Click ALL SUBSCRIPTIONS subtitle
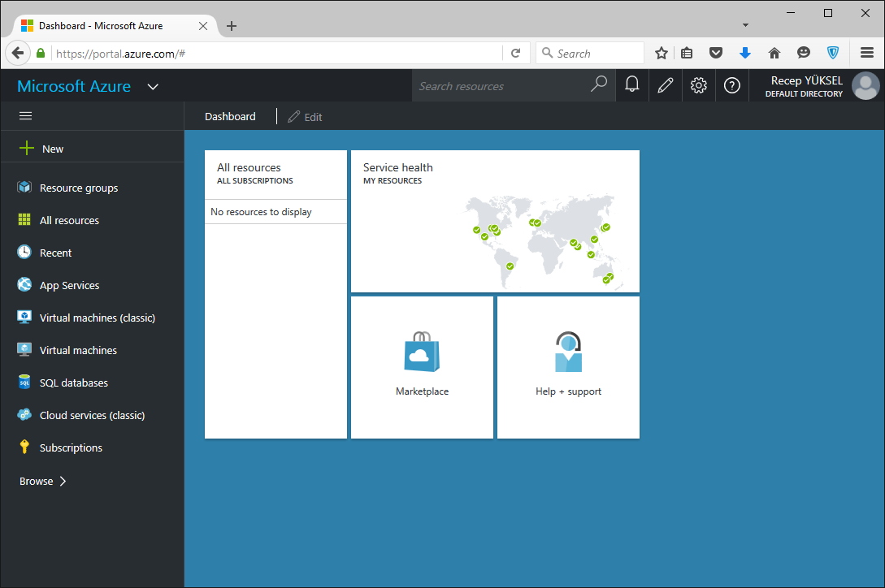This screenshot has width=885, height=588. (x=255, y=180)
